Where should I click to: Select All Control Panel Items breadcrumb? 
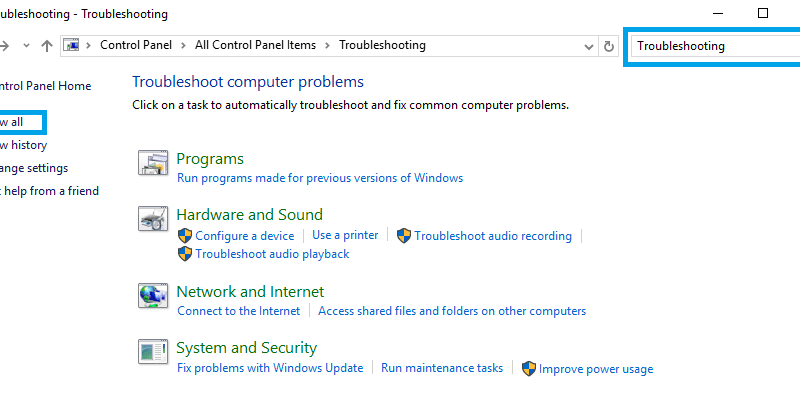tap(255, 45)
